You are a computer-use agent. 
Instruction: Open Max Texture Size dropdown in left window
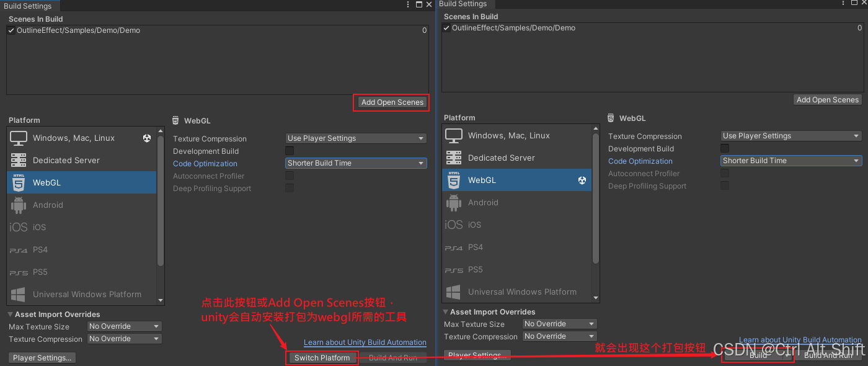click(124, 326)
